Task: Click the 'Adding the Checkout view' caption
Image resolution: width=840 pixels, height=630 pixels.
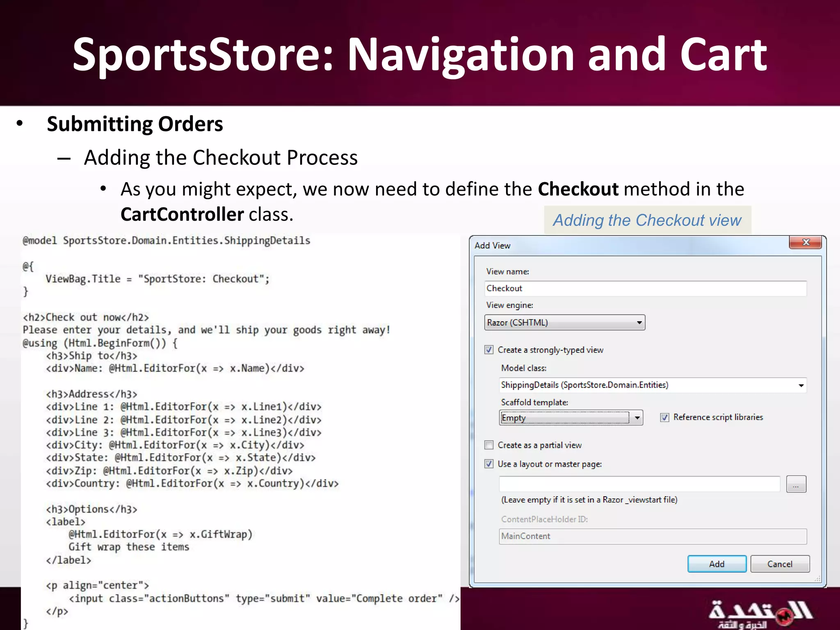Action: (x=647, y=220)
